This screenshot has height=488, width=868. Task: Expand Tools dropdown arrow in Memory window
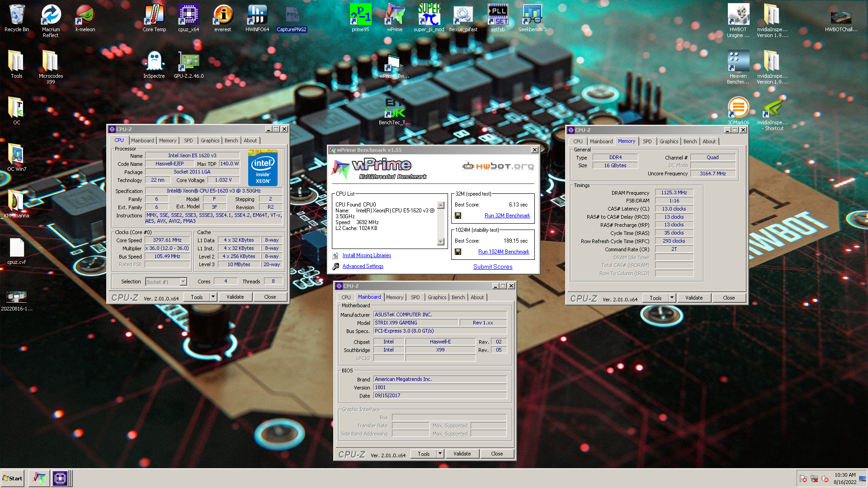[672, 298]
